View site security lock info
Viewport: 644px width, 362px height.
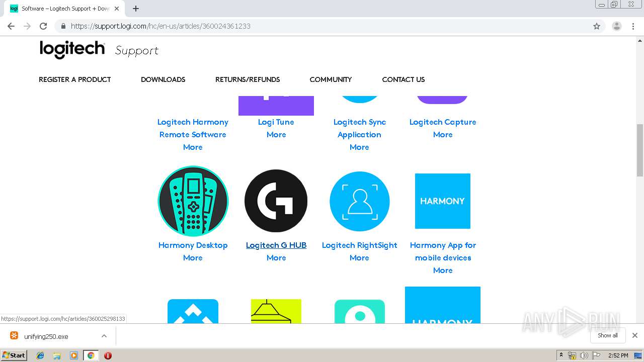click(x=63, y=26)
